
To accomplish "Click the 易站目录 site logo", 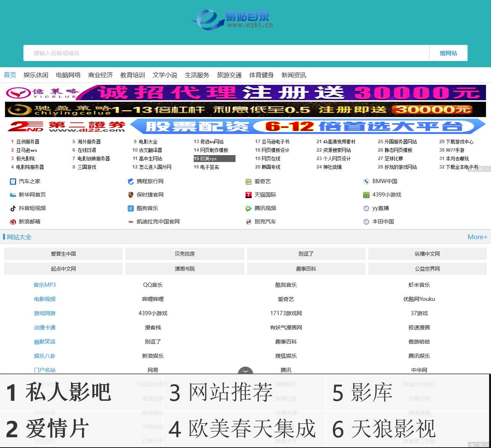I will click(232, 19).
